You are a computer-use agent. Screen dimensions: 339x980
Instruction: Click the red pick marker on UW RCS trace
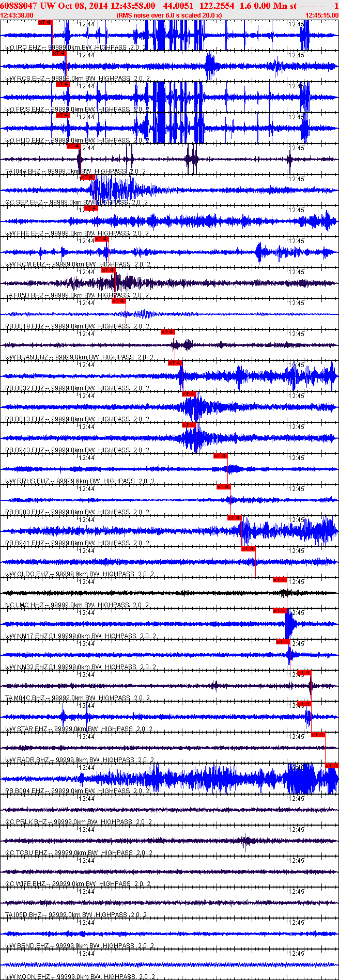point(59,53)
